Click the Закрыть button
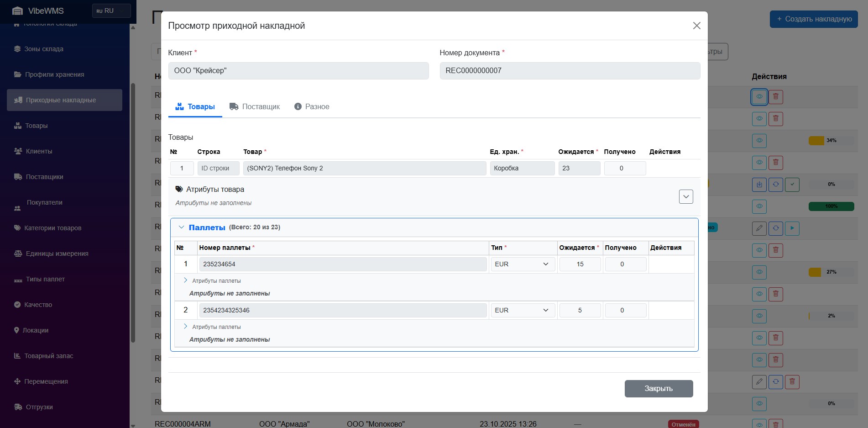 [658, 388]
